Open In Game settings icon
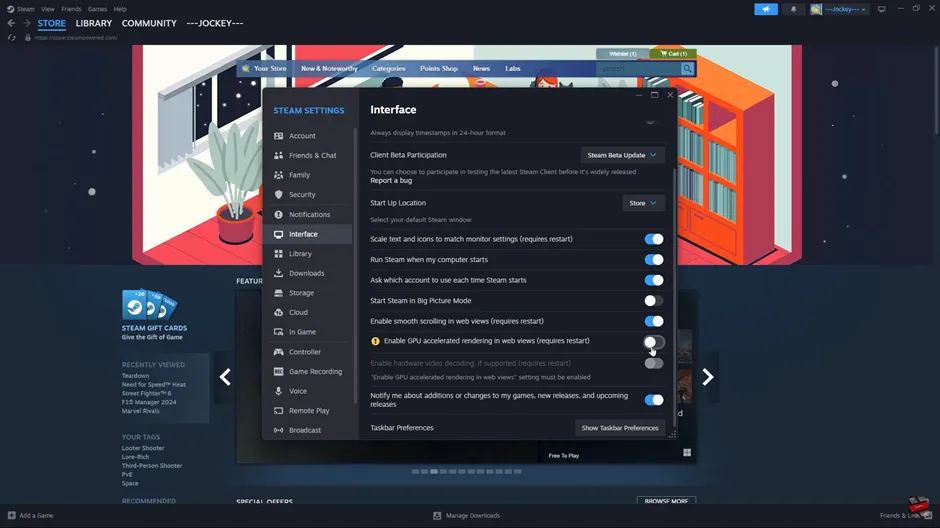This screenshot has width=940, height=528. tap(278, 332)
